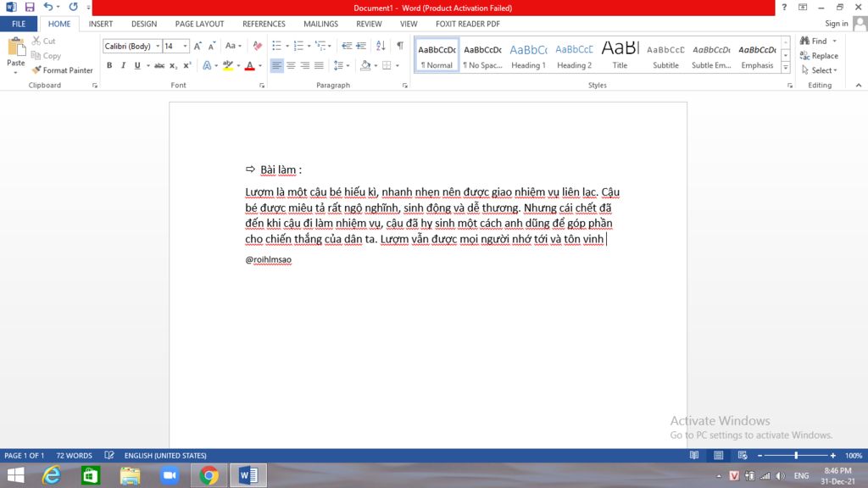Click the Save icon in Quick Access Toolbar
This screenshot has width=868, height=488.
[x=30, y=7]
